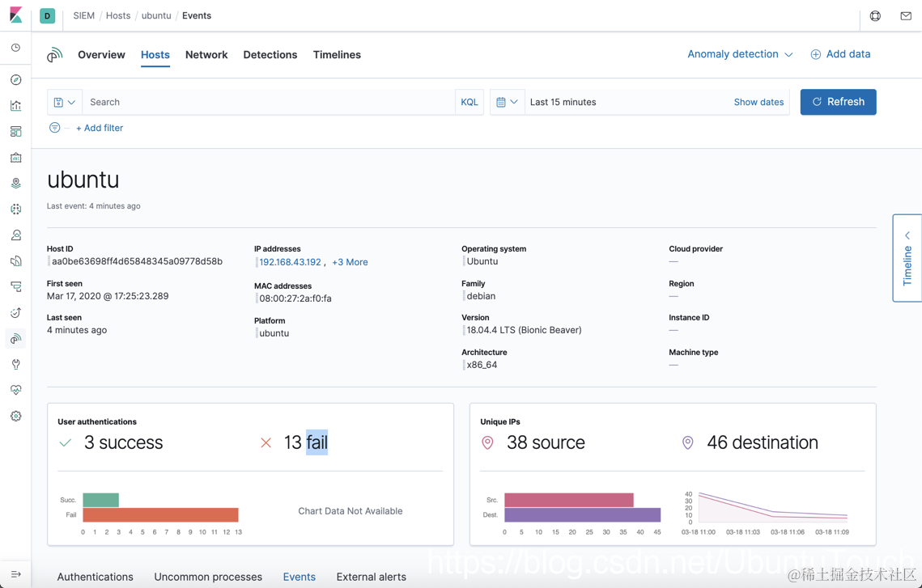Select the Hosts tab
This screenshot has height=588, width=922.
(155, 55)
